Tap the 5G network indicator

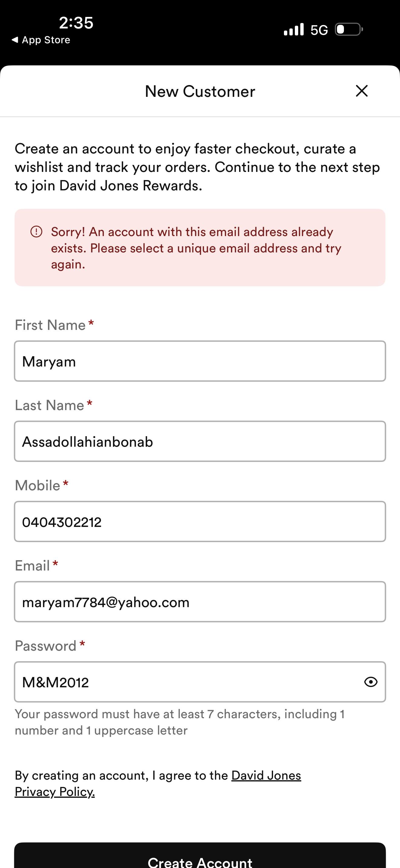point(319,30)
